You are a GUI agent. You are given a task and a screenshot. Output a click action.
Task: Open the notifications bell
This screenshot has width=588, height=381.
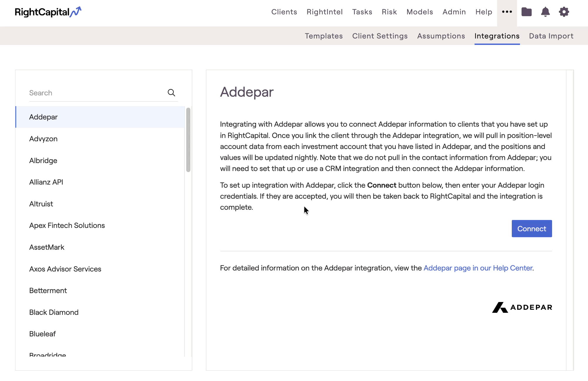(545, 12)
